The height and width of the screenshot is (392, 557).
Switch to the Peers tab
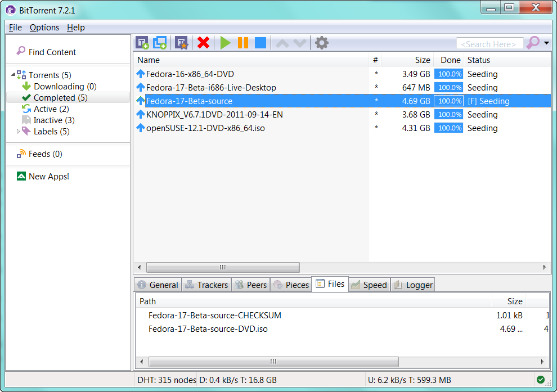point(251,285)
